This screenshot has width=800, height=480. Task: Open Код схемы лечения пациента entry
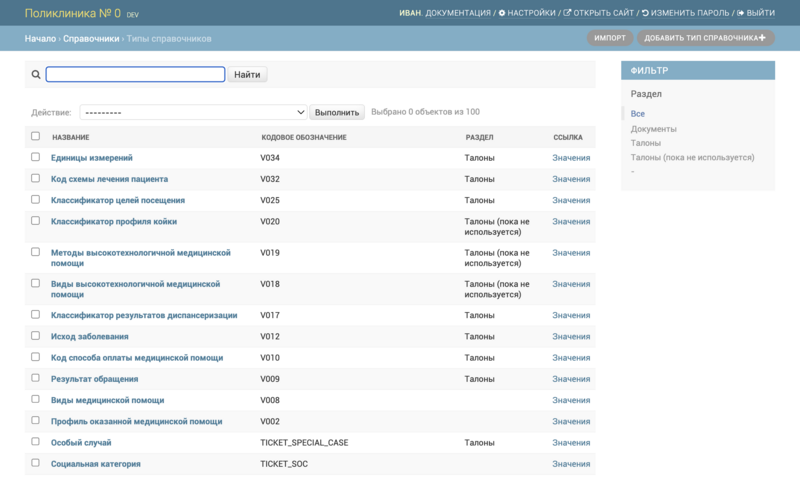point(109,179)
